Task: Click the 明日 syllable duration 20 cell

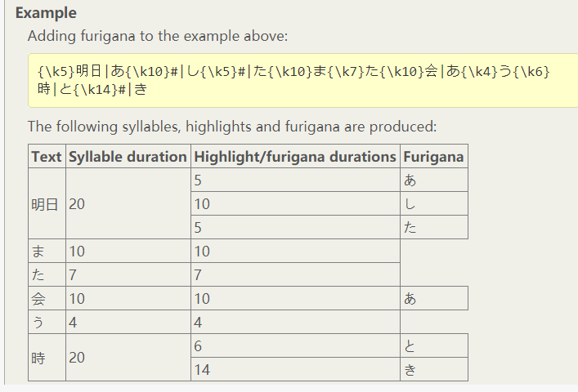Action: [x=128, y=203]
